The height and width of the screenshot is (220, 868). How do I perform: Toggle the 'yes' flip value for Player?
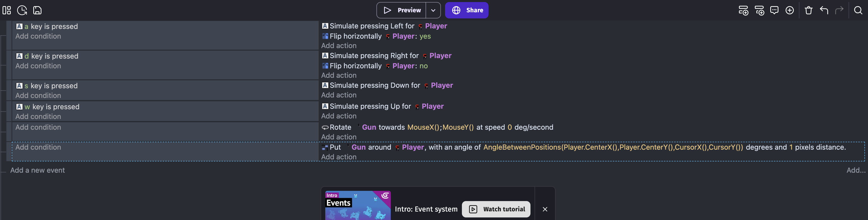425,36
